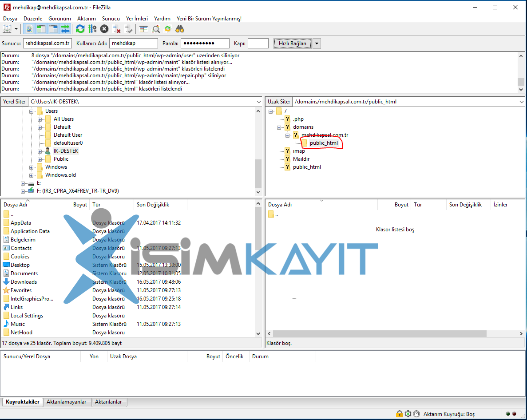Image resolution: width=527 pixels, height=420 pixels.
Task: Search remote files with binoculars icon
Action: point(180,29)
